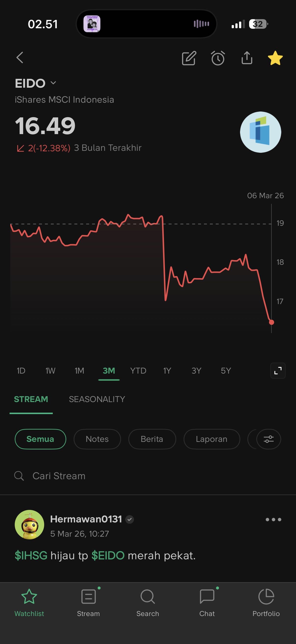Toggle the yellow watchlist star
Screen dimensions: 296x644
tap(275, 58)
